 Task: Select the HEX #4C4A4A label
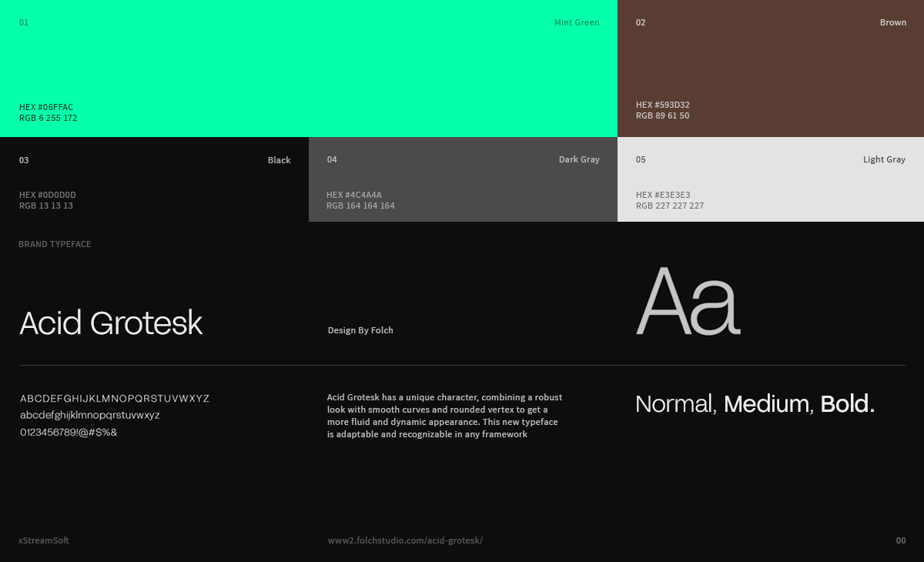(x=353, y=195)
